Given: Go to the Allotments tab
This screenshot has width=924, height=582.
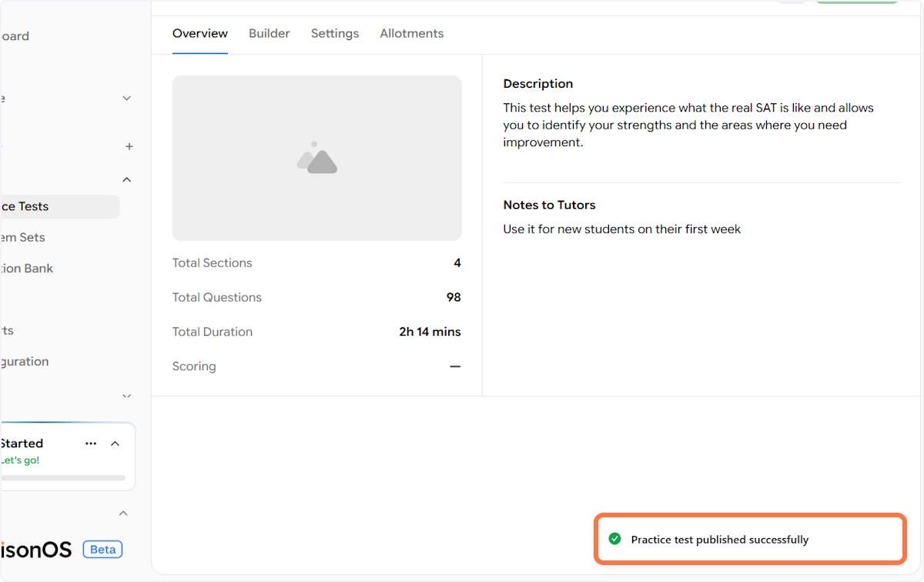Looking at the screenshot, I should 412,34.
